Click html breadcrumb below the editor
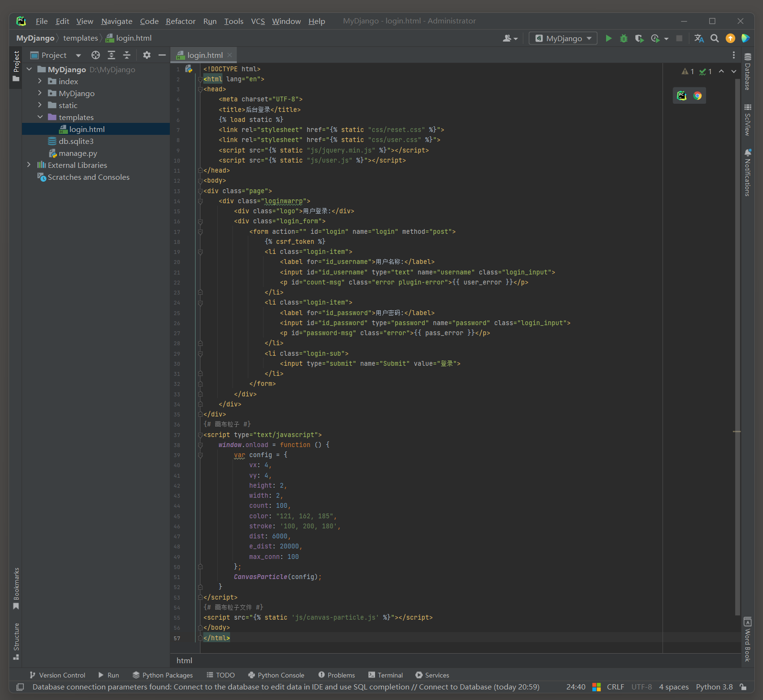The height and width of the screenshot is (700, 763). pyautogui.click(x=184, y=660)
